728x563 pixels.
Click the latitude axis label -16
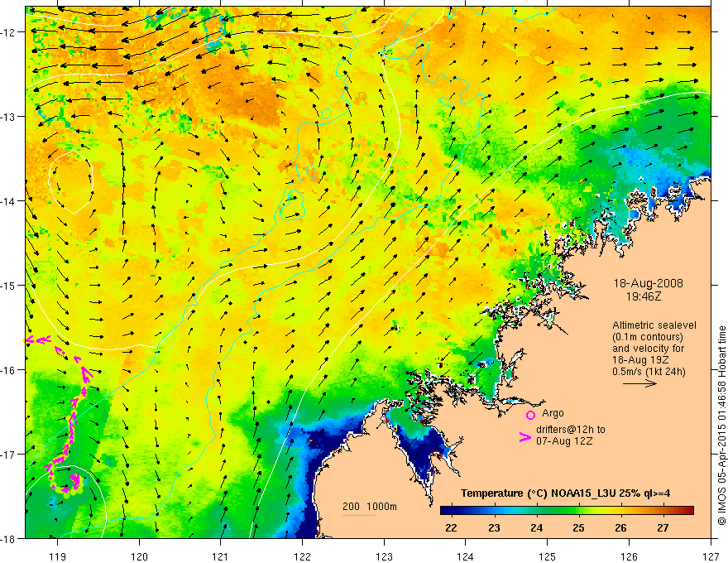9,370
